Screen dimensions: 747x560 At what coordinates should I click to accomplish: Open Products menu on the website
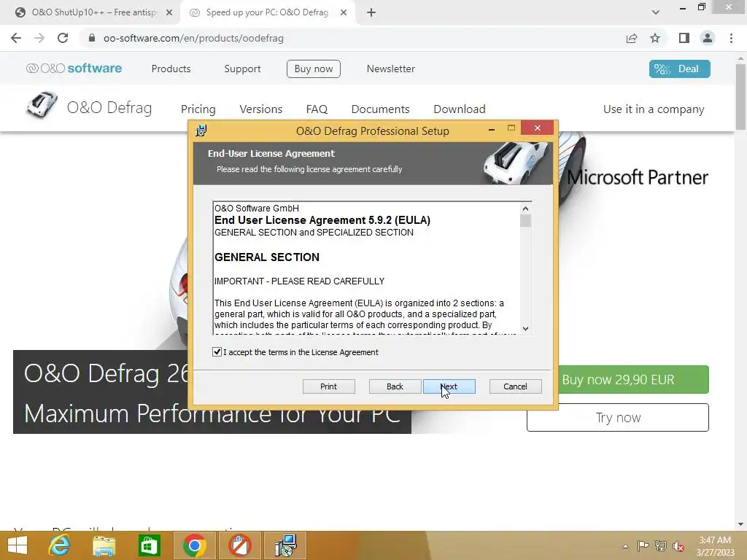[x=171, y=69]
